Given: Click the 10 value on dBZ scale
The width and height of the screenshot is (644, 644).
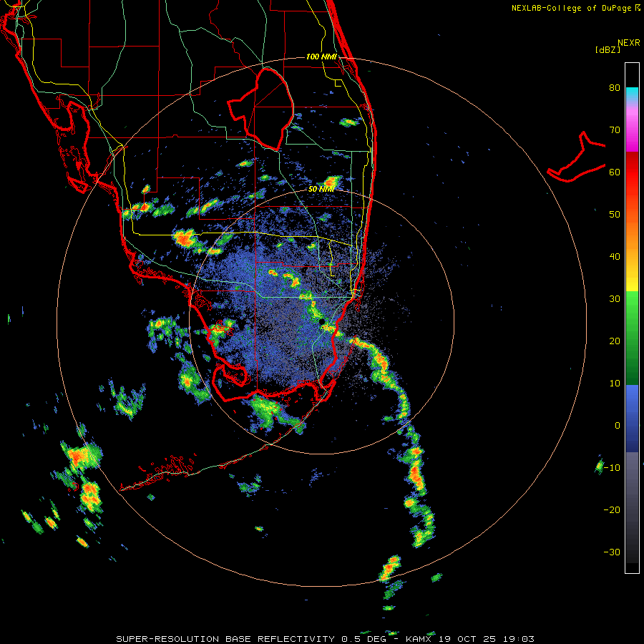Looking at the screenshot, I should click(615, 384).
